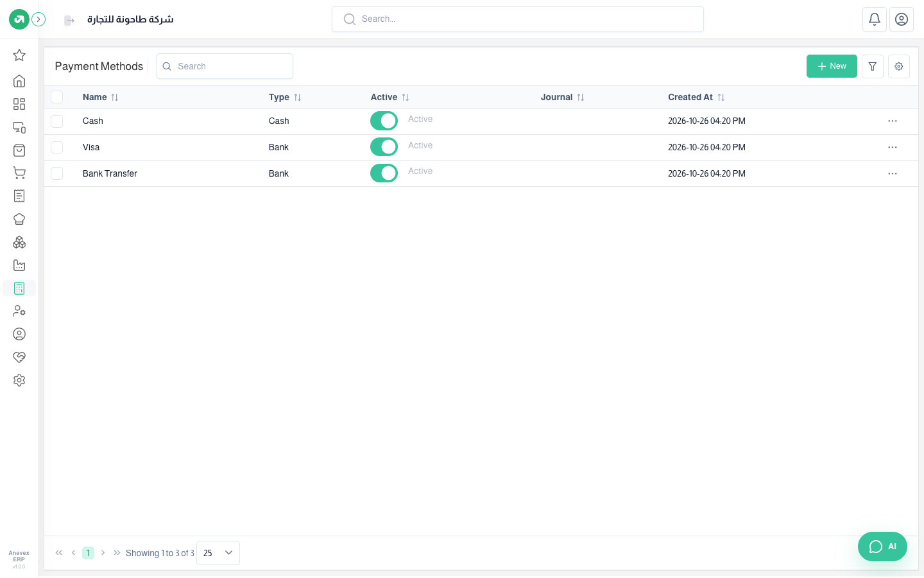Select page 1 in pagination

click(89, 553)
